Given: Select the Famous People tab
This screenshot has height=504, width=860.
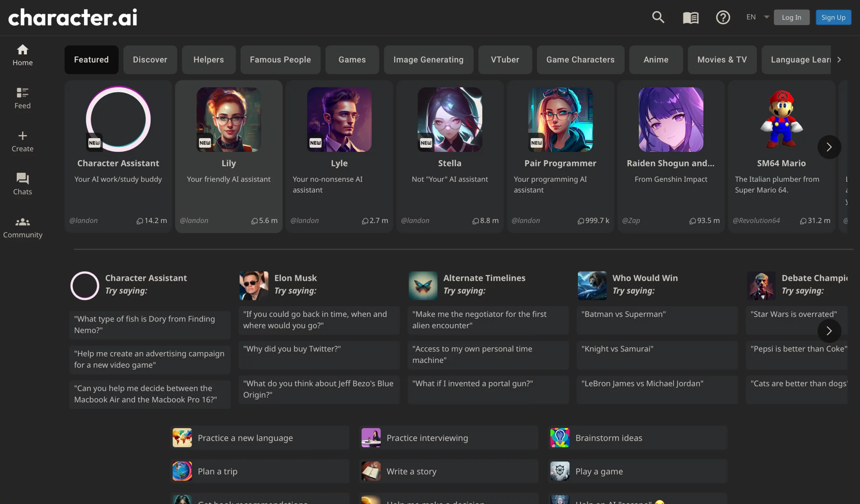Looking at the screenshot, I should [280, 60].
